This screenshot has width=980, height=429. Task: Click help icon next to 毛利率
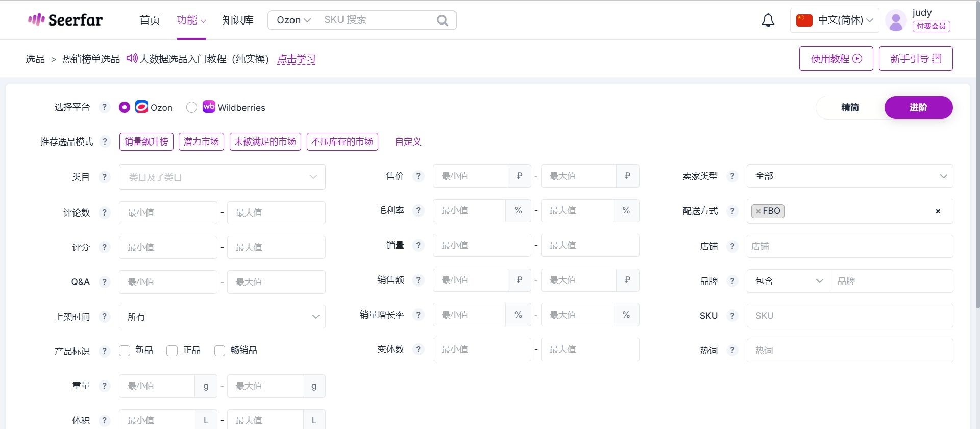tap(419, 210)
